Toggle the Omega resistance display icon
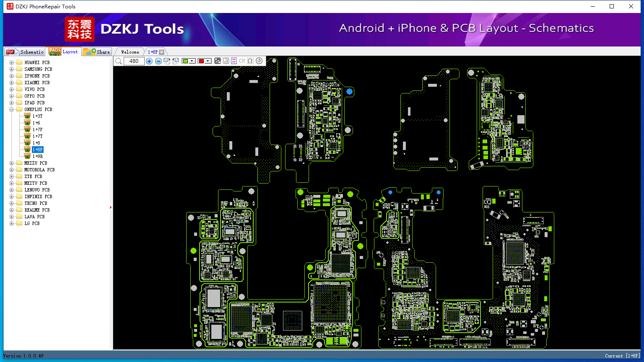Viewport: 644px width, 362px height. pyautogui.click(x=250, y=61)
